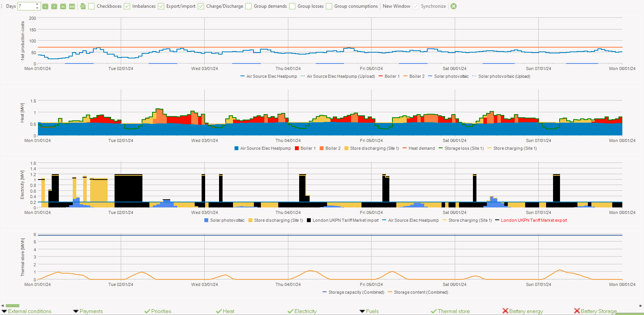
Task: Click yellow Store discharging swatch in heat legend
Action: 346,148
